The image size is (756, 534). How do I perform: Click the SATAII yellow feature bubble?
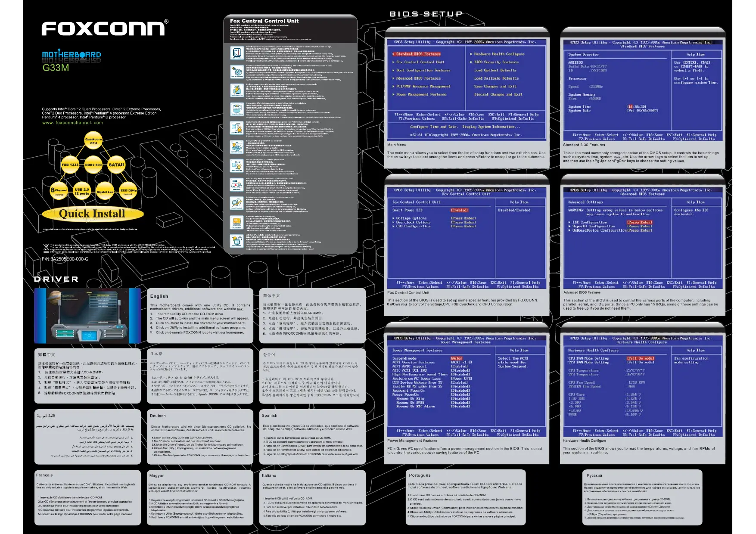pos(116,165)
